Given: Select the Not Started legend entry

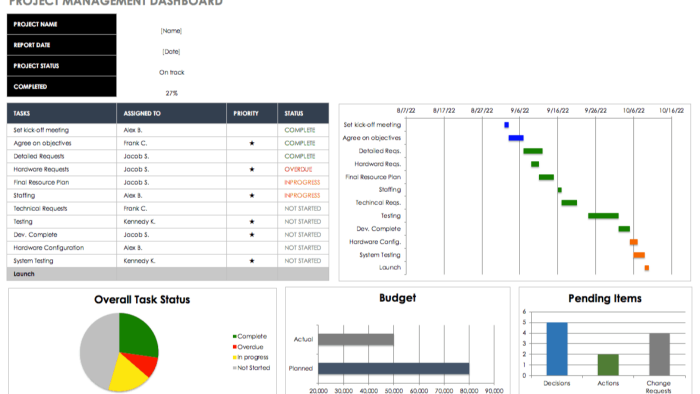Looking at the screenshot, I should pos(251,368).
